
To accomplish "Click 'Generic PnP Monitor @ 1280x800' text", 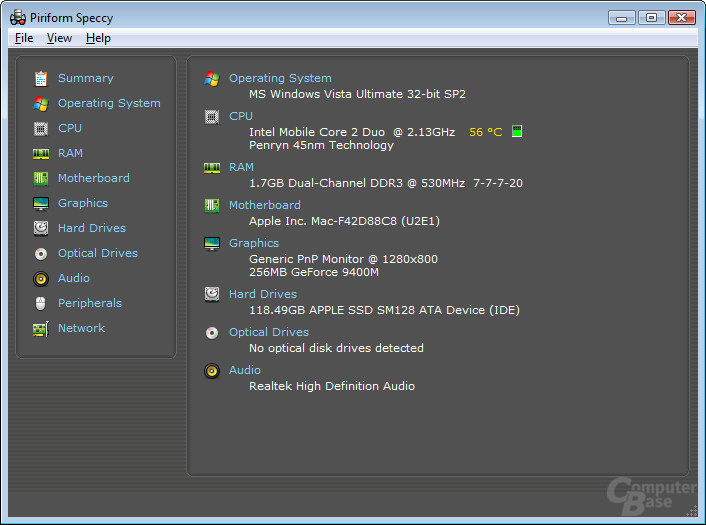I will click(344, 259).
